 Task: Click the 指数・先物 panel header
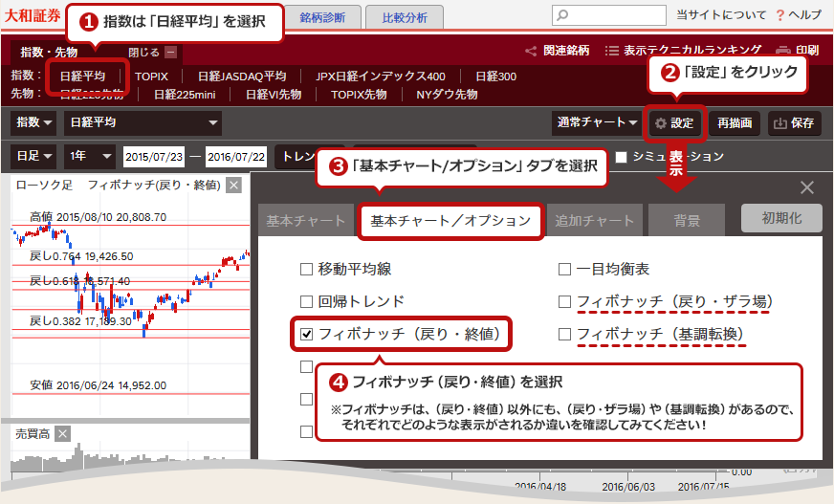(49, 52)
